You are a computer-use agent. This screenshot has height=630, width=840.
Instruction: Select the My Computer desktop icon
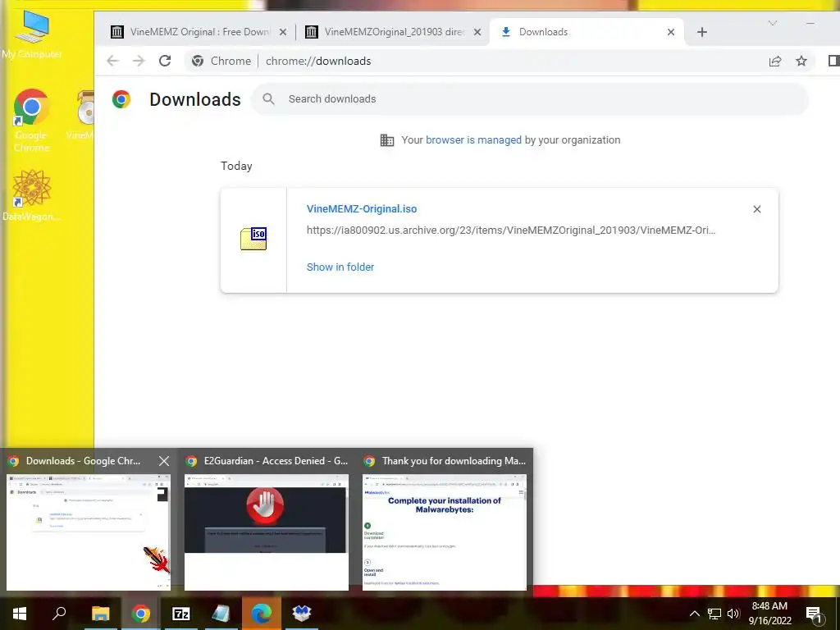click(32, 34)
